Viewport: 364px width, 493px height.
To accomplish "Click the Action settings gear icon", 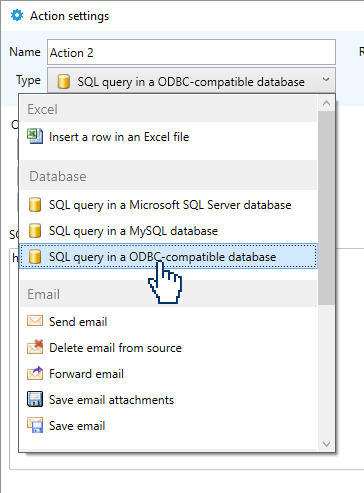I will (x=17, y=15).
